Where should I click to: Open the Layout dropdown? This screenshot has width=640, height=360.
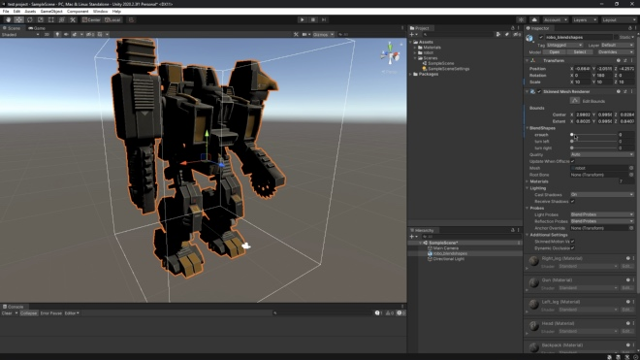pos(619,20)
